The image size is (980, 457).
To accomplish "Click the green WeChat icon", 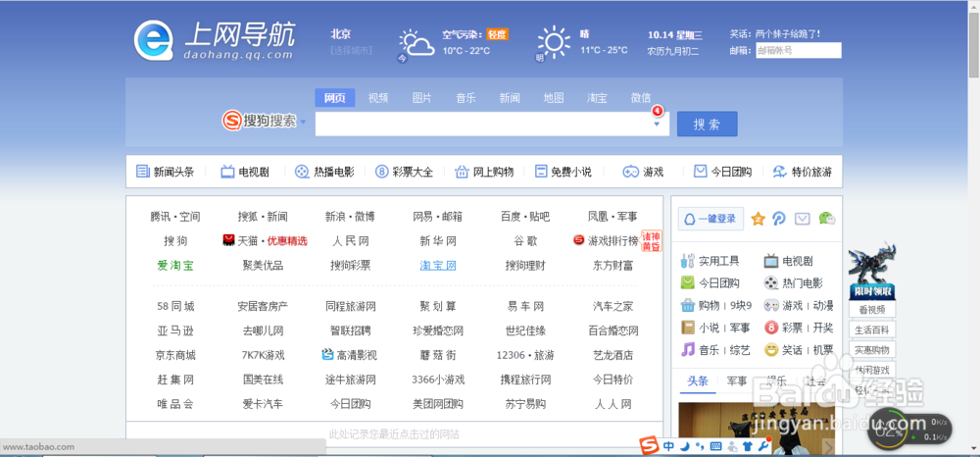I will [x=827, y=219].
